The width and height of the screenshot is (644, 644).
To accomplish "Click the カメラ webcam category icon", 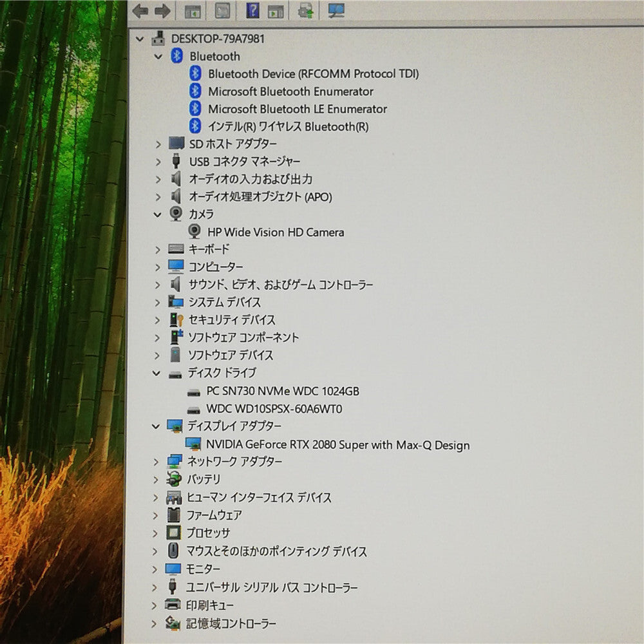I will [x=176, y=214].
